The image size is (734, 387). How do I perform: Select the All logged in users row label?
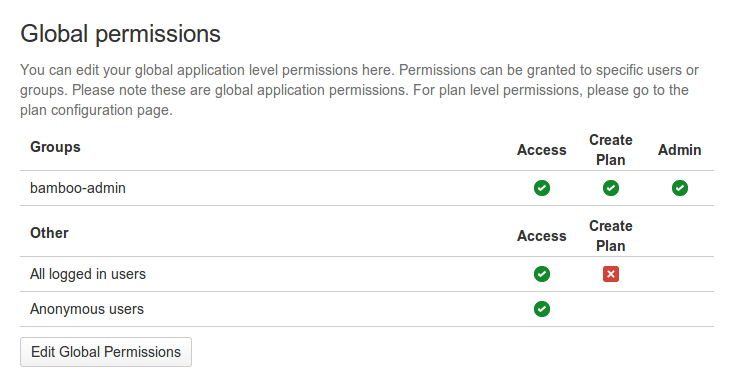tap(88, 274)
